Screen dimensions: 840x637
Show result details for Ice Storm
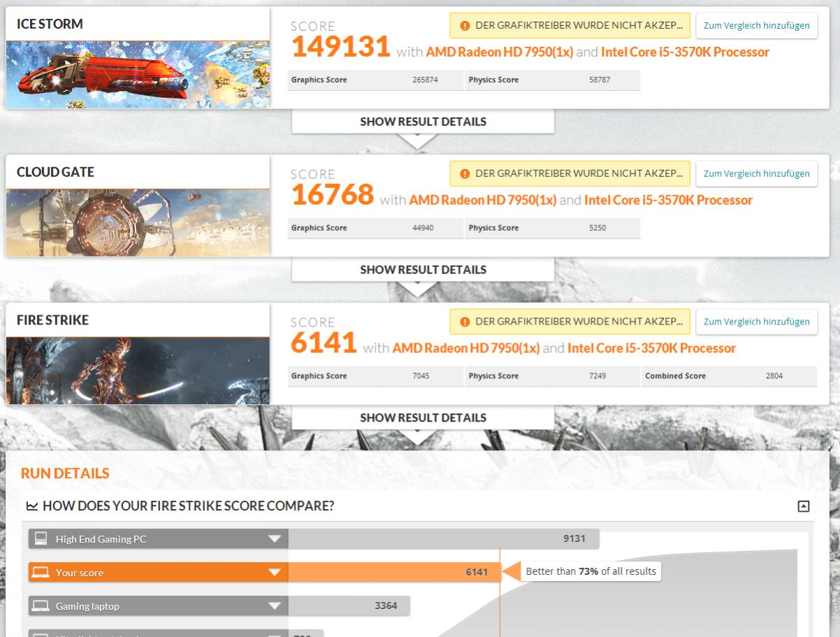tap(423, 122)
